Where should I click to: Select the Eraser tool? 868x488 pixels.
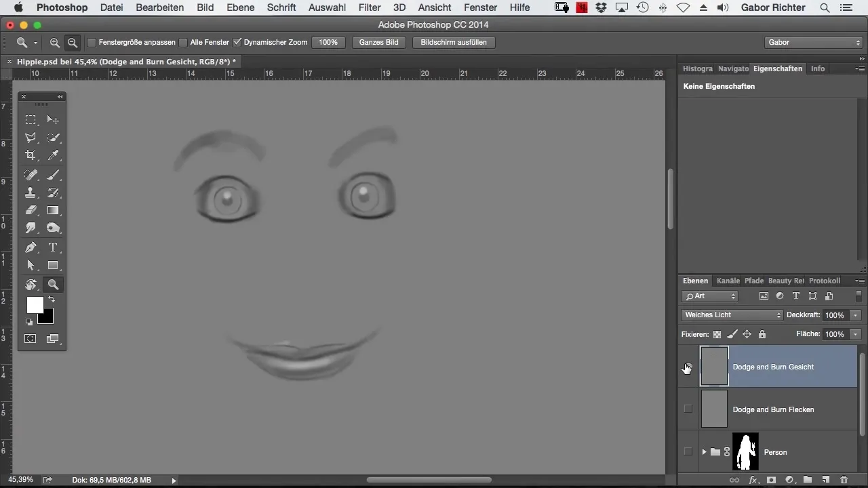tap(31, 210)
